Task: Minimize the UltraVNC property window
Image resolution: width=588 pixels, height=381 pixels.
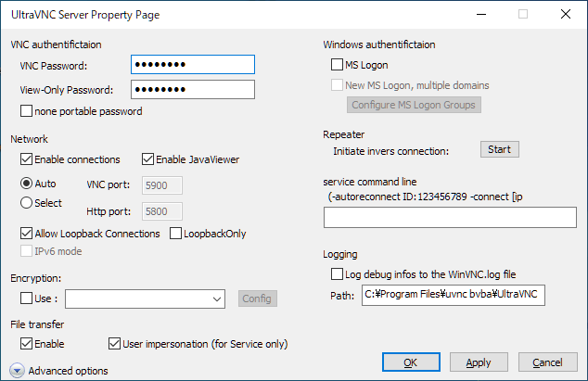Action: (481, 14)
